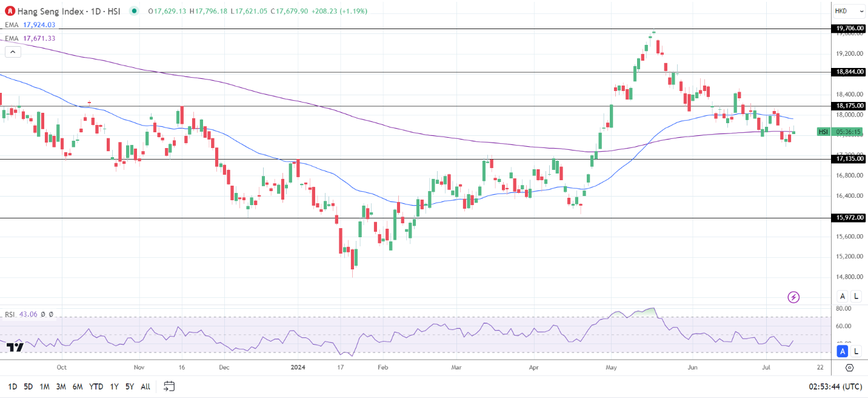Open the Go to date calendar icon
The height and width of the screenshot is (398, 868).
pyautogui.click(x=169, y=386)
